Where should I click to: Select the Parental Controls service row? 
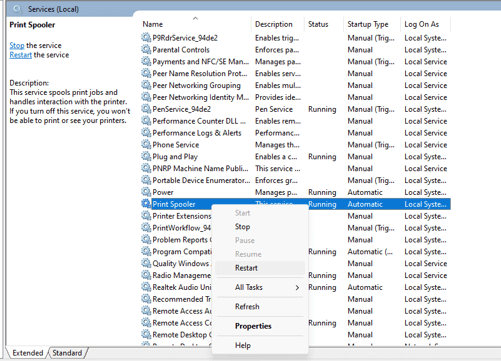295,50
